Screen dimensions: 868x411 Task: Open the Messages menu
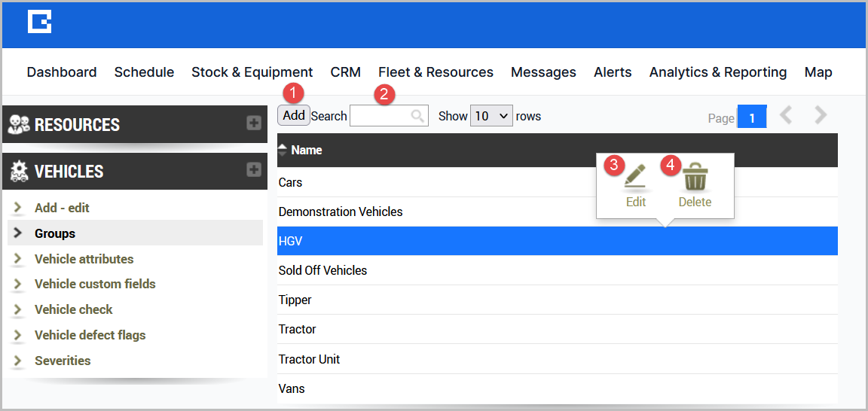click(x=543, y=72)
